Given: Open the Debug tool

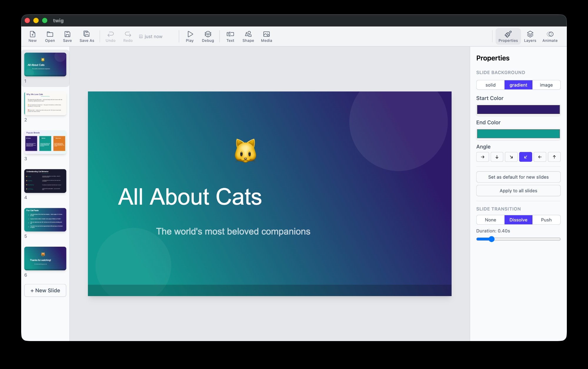Looking at the screenshot, I should [x=208, y=36].
